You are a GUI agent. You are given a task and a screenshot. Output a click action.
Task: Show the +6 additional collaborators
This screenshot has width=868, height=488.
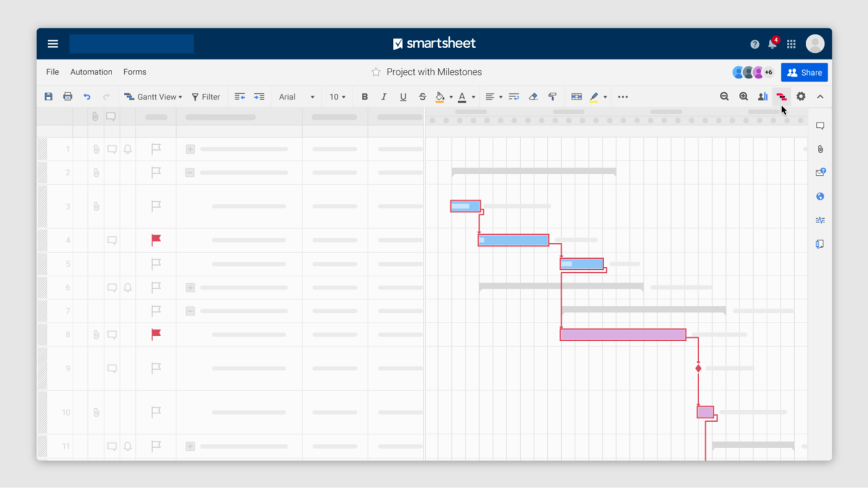pyautogui.click(x=768, y=72)
